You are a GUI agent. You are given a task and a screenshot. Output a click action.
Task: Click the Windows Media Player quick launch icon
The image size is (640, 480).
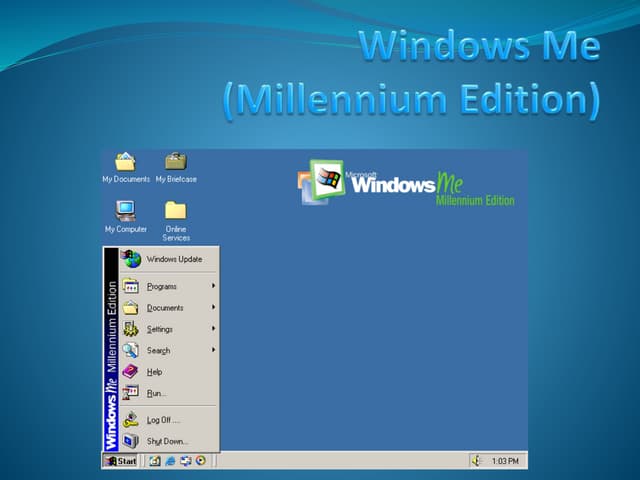coord(201,461)
